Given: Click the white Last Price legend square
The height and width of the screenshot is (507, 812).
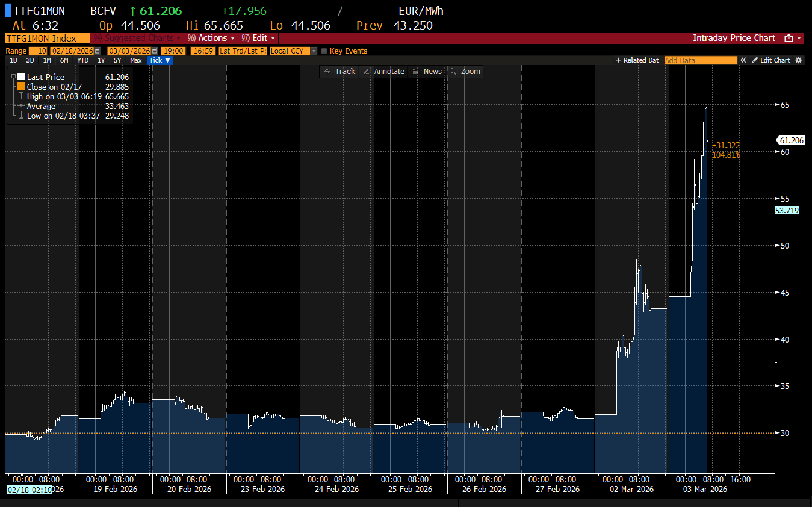Looking at the screenshot, I should pyautogui.click(x=21, y=77).
